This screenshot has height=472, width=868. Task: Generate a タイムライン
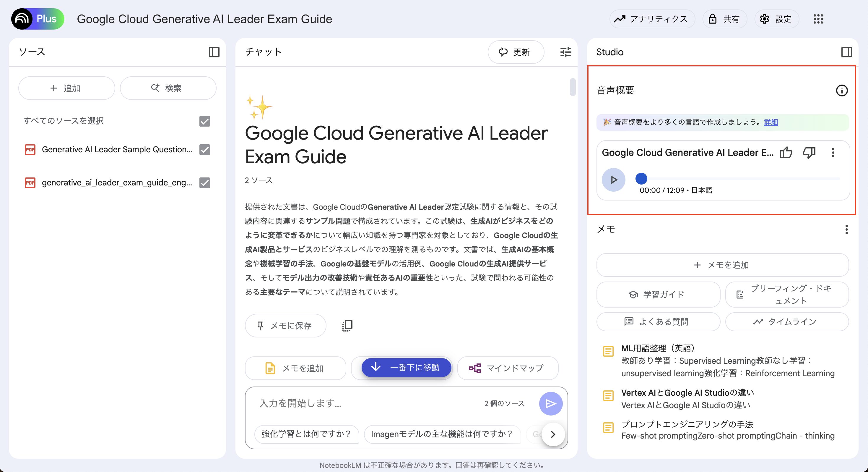[x=787, y=322]
